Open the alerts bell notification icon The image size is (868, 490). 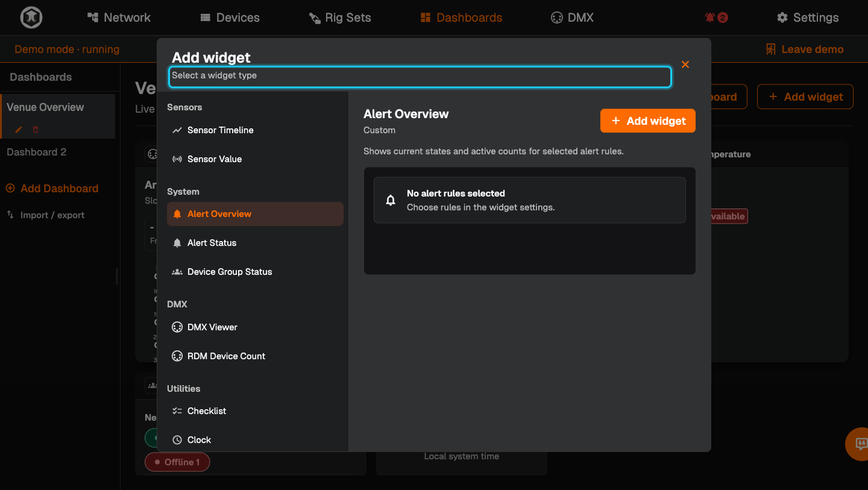tap(710, 17)
